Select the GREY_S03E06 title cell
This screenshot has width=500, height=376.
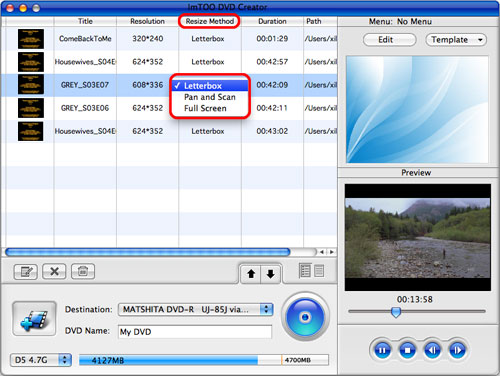click(x=85, y=108)
